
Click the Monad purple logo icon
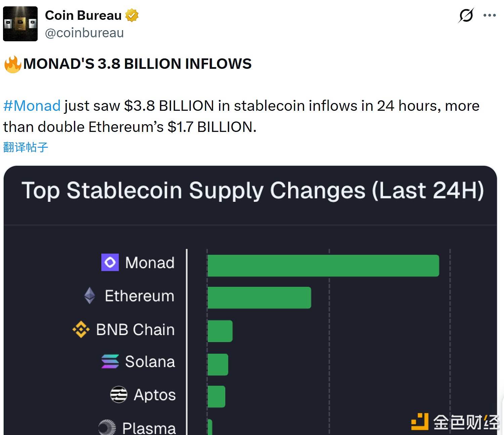click(110, 262)
